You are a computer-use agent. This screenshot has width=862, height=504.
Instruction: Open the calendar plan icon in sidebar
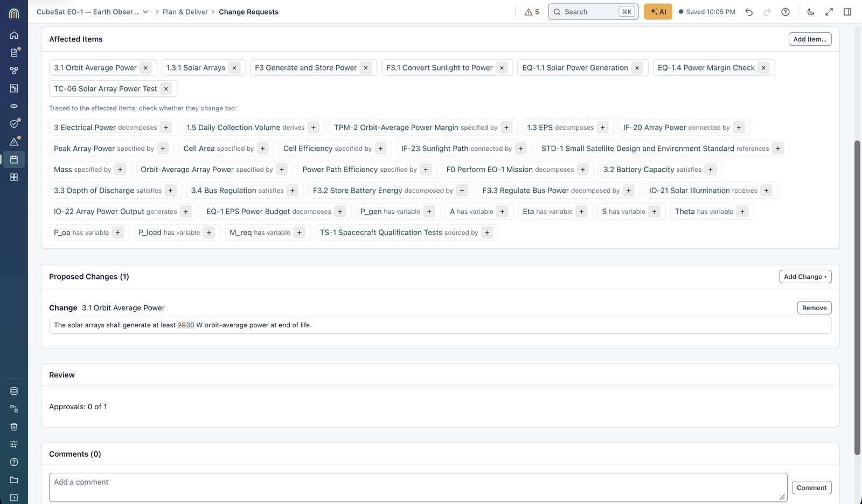pyautogui.click(x=14, y=159)
